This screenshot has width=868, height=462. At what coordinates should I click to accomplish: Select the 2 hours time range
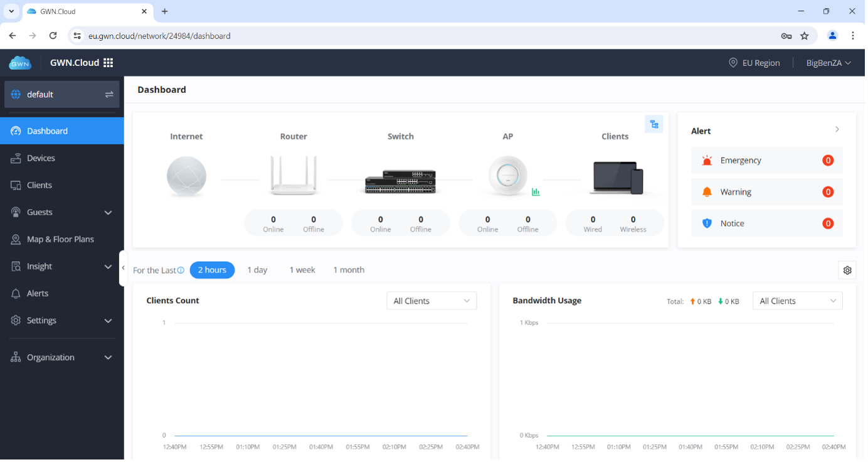(x=212, y=270)
